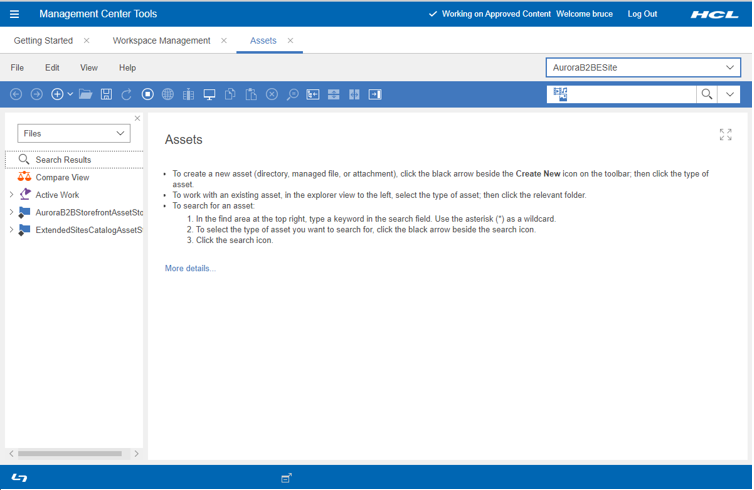Select AuroraB2BStorefrontAssetStore in tree
Viewport: 754px width, 490px height.
89,212
